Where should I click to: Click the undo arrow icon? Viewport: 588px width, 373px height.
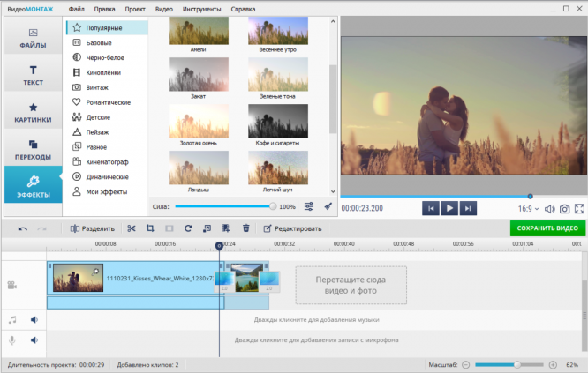tap(23, 228)
